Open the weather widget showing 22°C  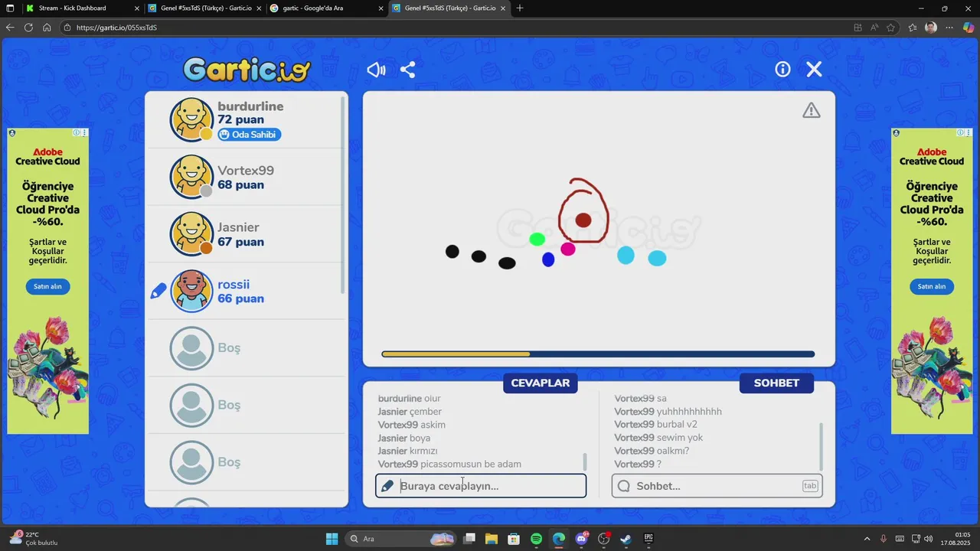(x=34, y=539)
